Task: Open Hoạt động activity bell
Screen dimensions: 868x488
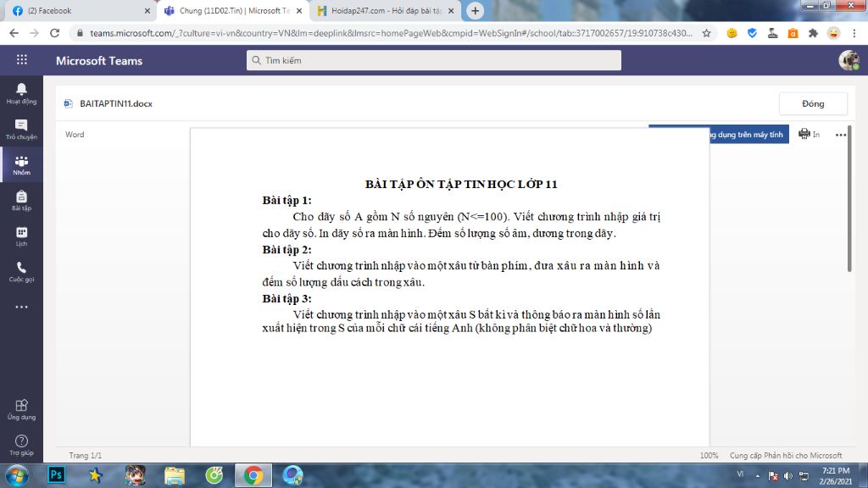Action: tap(21, 93)
